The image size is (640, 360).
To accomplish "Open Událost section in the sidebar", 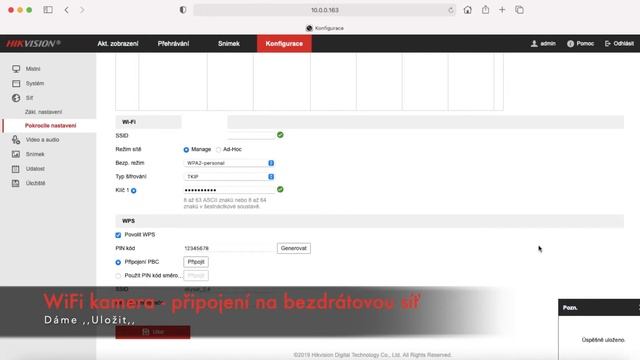I will (35, 169).
